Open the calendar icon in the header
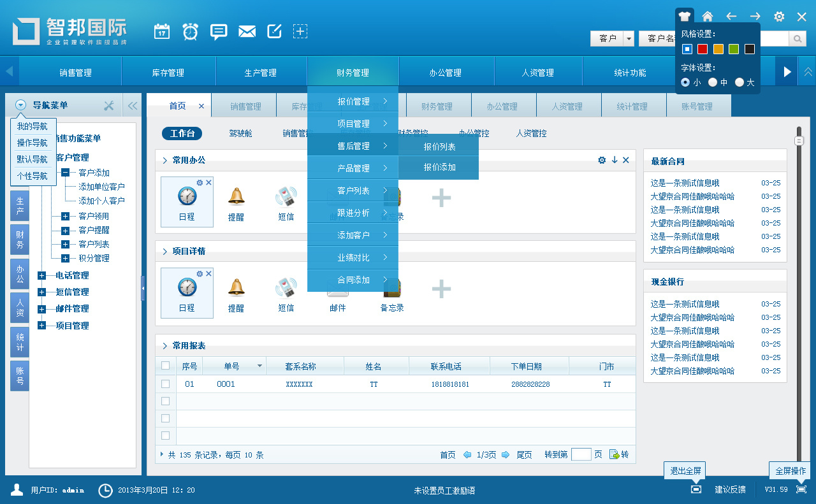 pos(162,31)
